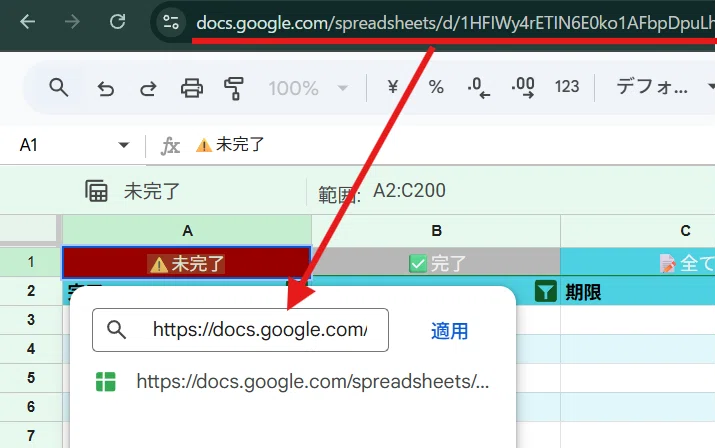The width and height of the screenshot is (718, 448).
Task: Activate the paint format tool
Action: point(234,88)
